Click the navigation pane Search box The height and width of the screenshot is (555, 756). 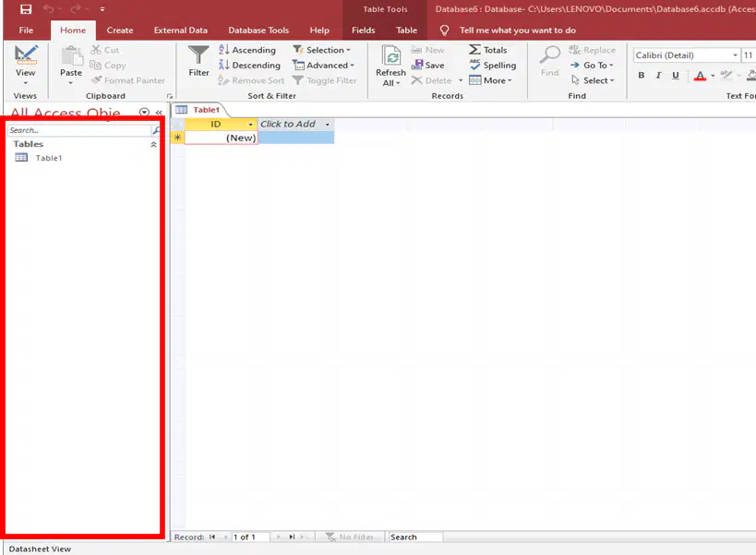[79, 130]
